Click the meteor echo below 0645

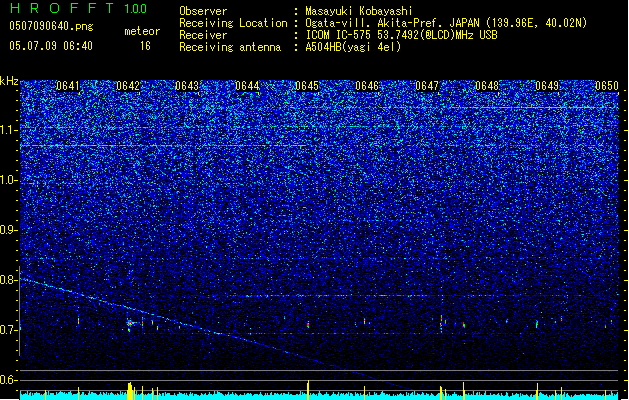click(308, 324)
